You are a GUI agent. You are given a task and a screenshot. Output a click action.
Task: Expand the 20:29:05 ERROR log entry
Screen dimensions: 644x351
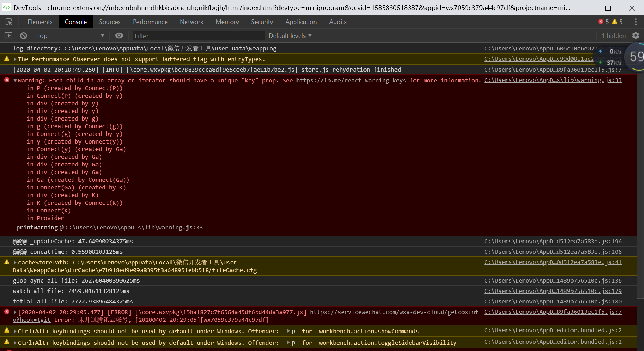click(x=15, y=312)
